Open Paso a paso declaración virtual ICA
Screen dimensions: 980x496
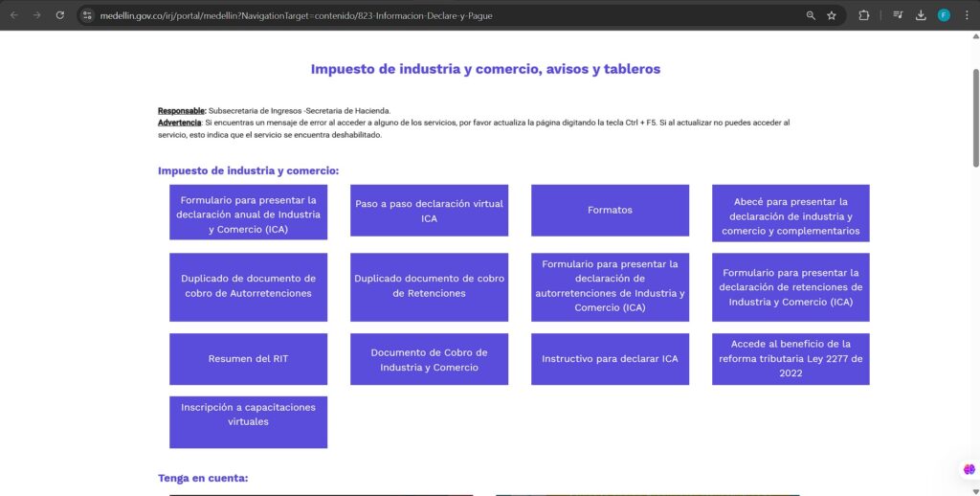429,211
